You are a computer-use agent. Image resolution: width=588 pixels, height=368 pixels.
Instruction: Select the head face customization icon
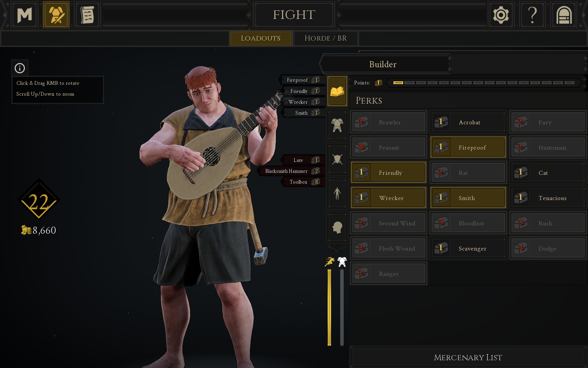pos(337,227)
